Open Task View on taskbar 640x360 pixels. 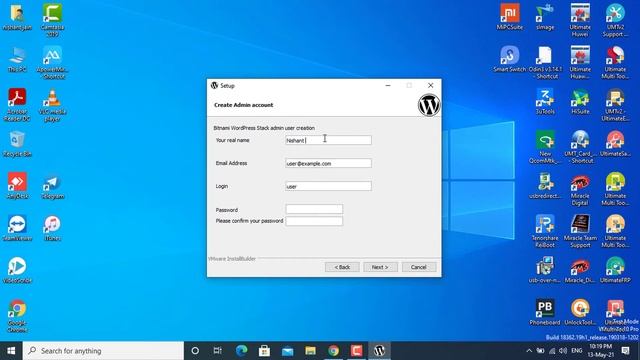click(218, 351)
